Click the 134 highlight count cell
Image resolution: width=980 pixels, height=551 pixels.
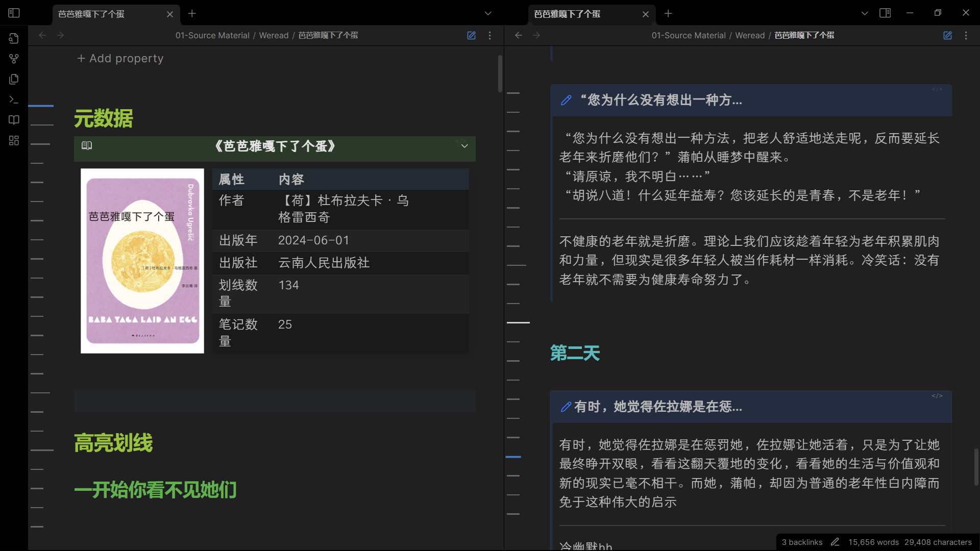tap(288, 285)
